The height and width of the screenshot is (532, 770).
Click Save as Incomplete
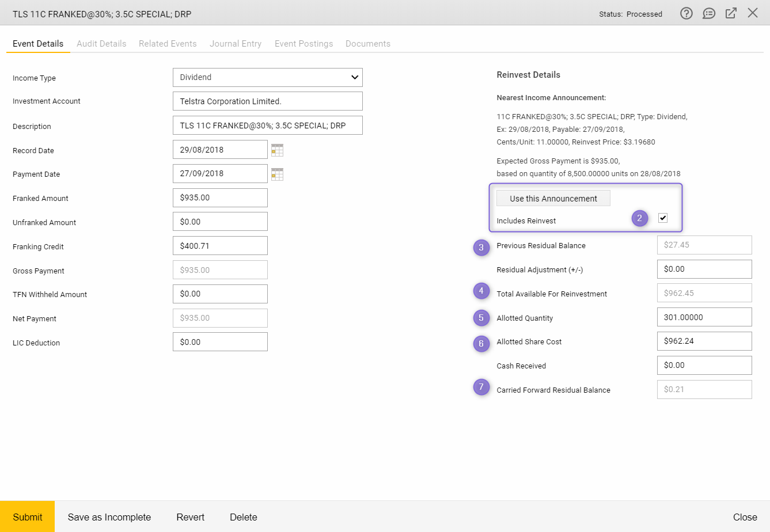pyautogui.click(x=109, y=517)
